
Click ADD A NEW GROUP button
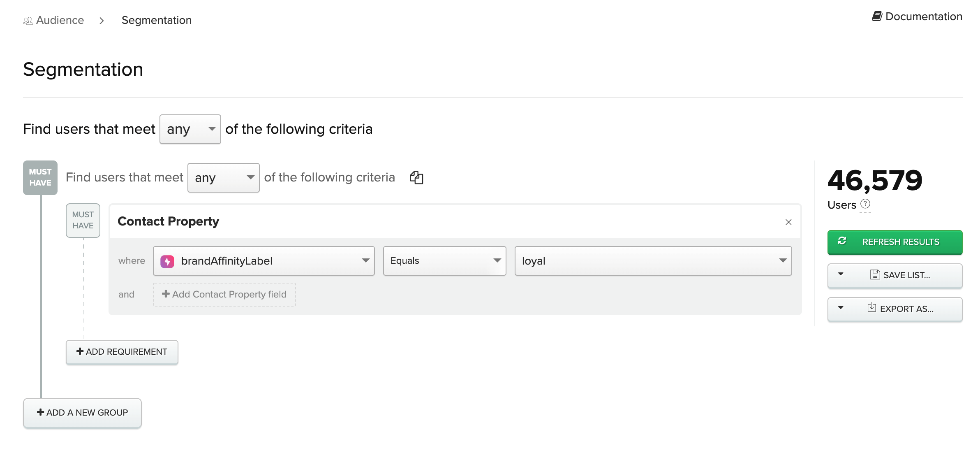pos(82,413)
